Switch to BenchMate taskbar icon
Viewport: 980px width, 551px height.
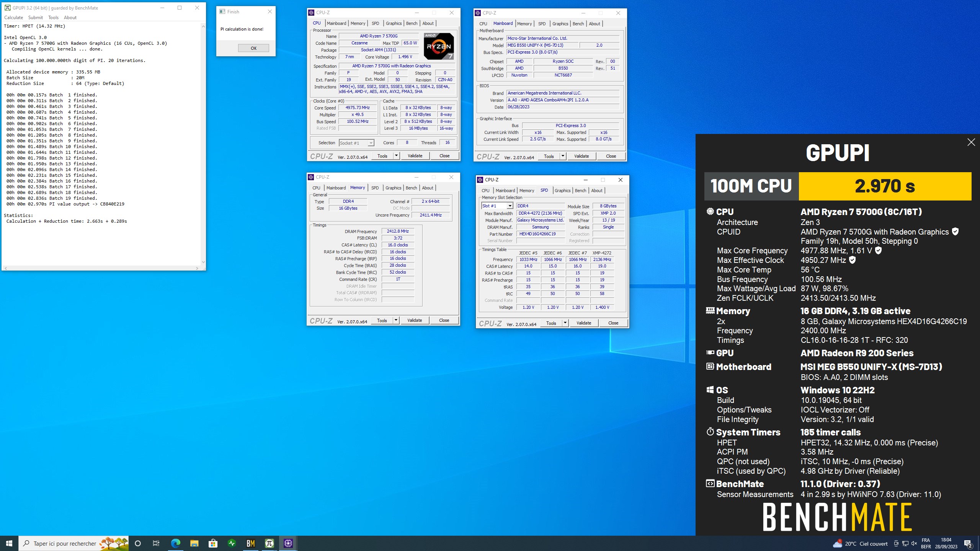click(251, 543)
